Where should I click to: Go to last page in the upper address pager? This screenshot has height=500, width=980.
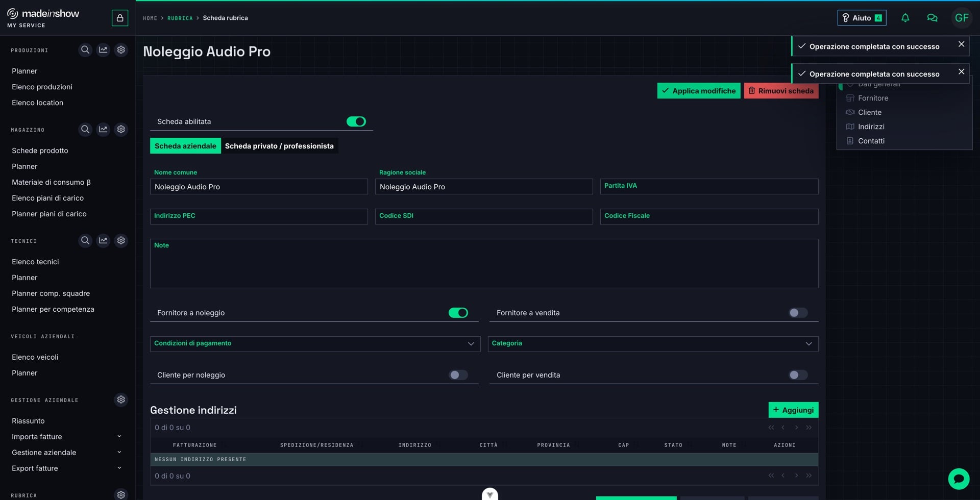808,428
